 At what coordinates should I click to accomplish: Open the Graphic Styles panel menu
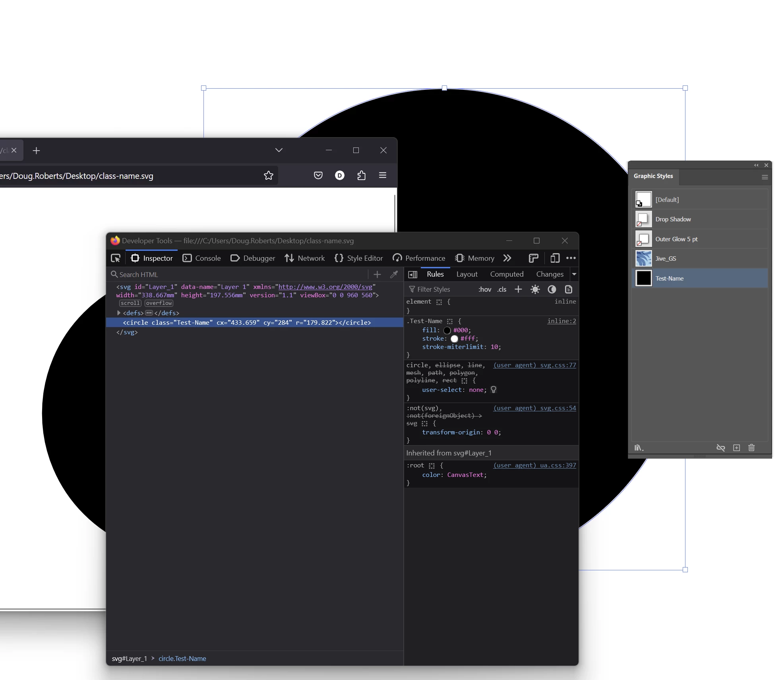click(x=765, y=177)
